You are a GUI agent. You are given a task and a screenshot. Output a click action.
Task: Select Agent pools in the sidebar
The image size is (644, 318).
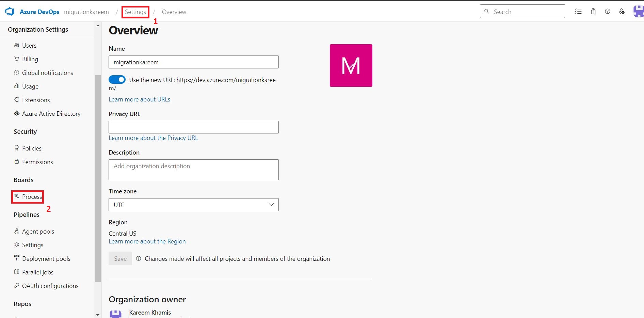(38, 231)
